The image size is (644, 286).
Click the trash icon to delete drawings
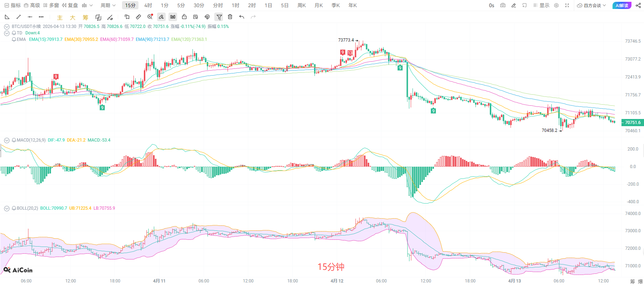tap(230, 17)
